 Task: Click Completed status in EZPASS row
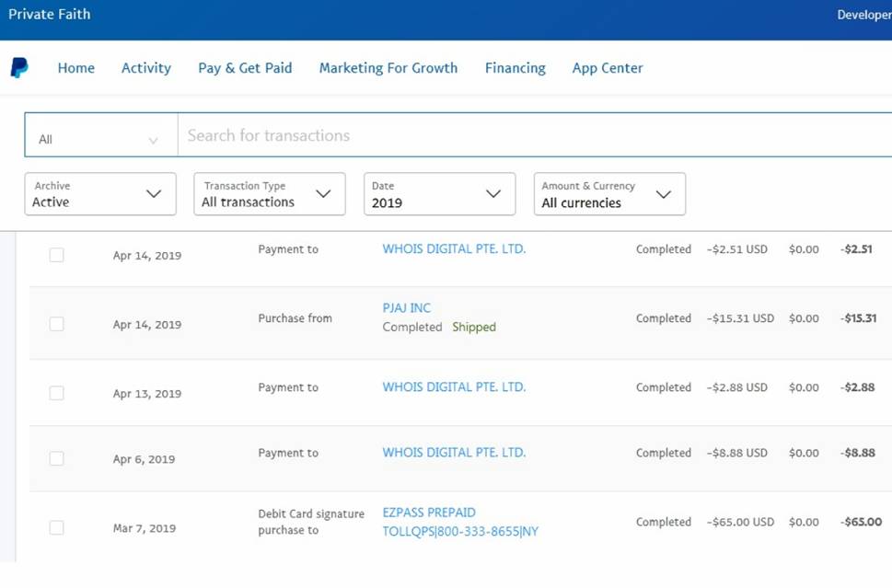click(x=664, y=522)
